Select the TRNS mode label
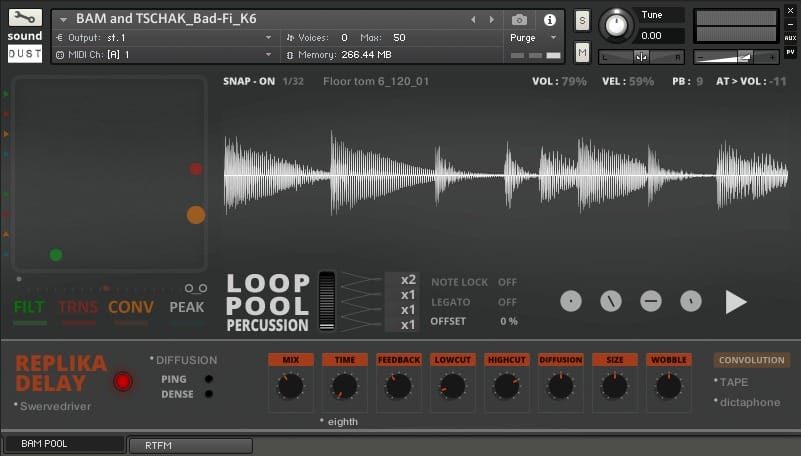 pyautogui.click(x=78, y=307)
